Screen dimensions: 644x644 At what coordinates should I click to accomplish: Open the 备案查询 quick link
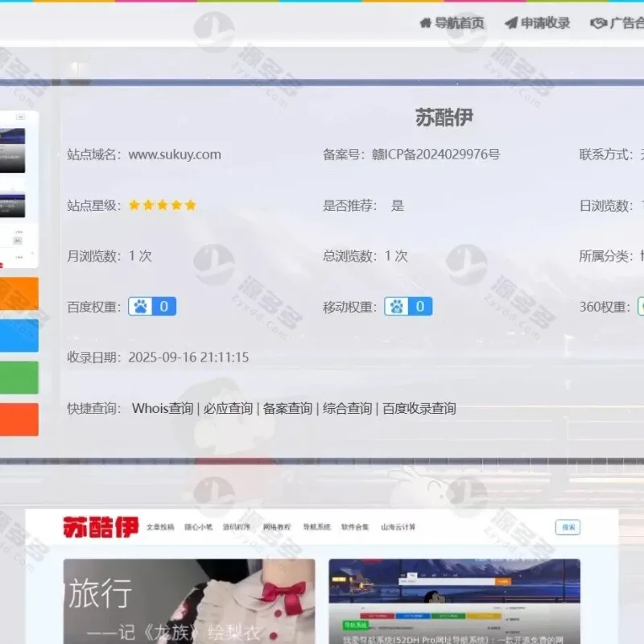[287, 408]
